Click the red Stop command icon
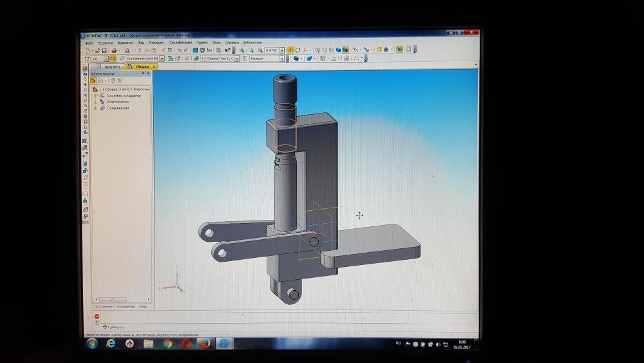 pos(97,317)
